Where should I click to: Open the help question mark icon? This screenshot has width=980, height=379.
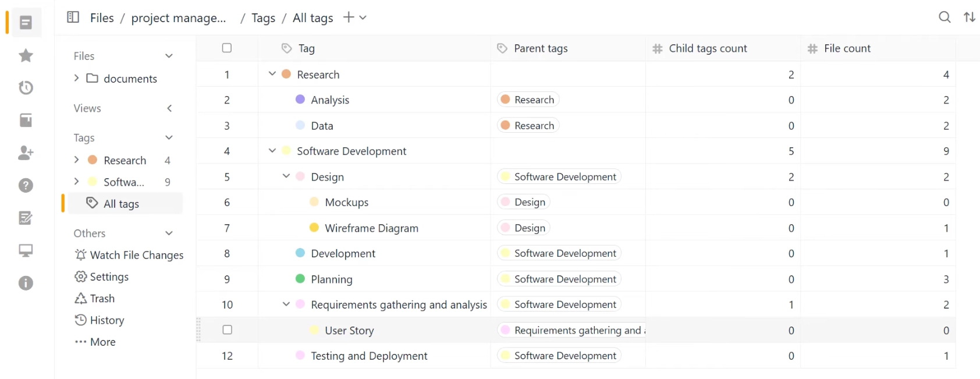[x=26, y=186]
